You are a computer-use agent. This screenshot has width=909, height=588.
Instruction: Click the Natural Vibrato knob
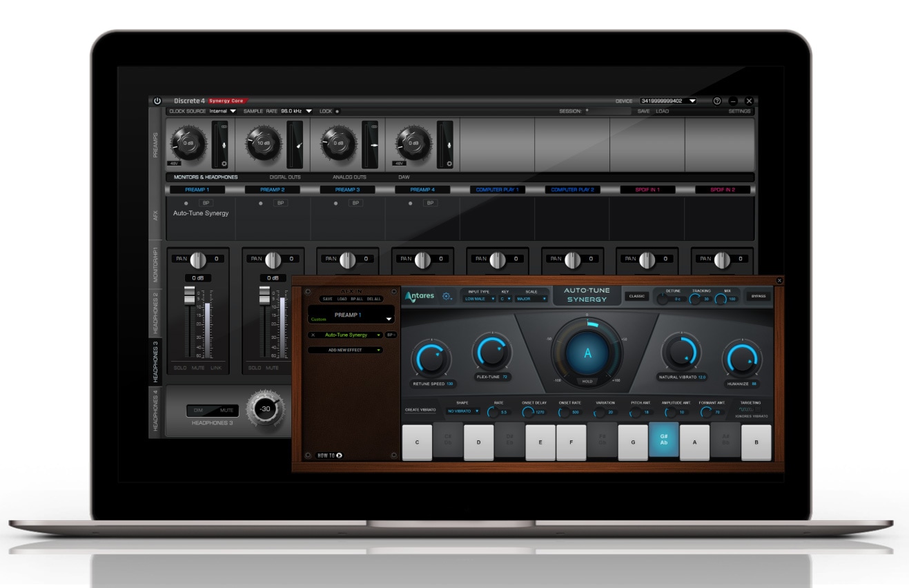[x=681, y=353]
